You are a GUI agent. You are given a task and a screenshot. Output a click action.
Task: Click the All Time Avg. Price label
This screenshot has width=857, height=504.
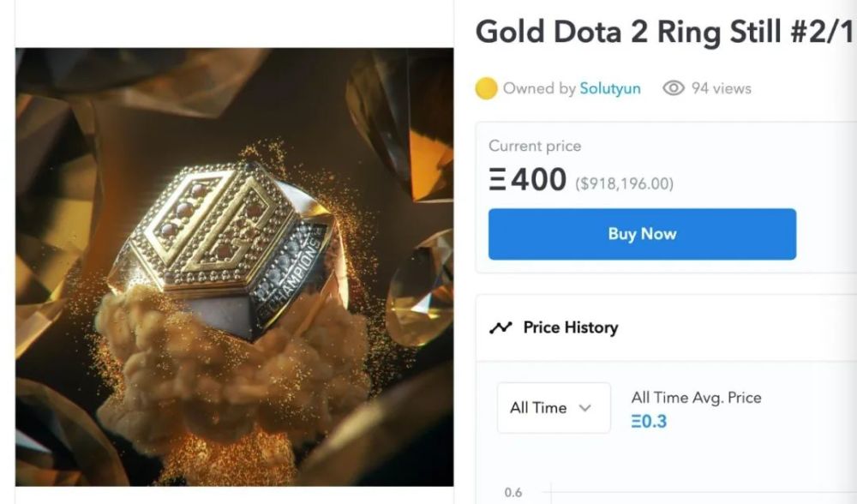click(696, 397)
